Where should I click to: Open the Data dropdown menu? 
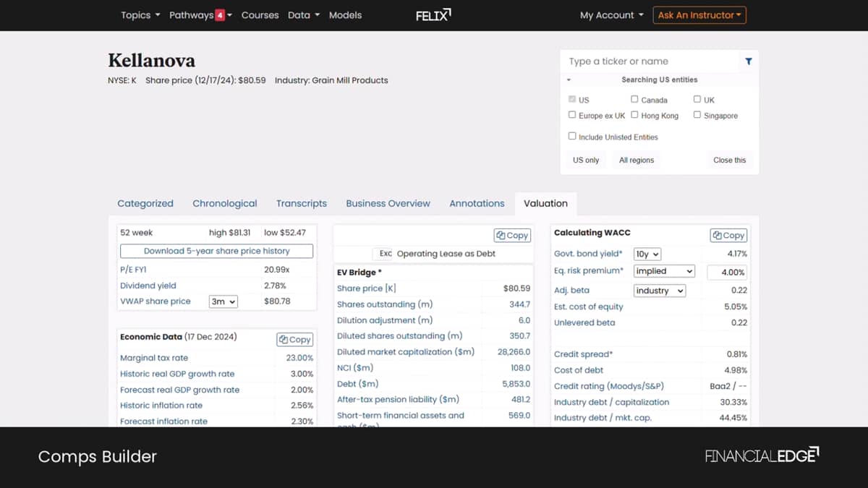pyautogui.click(x=304, y=15)
